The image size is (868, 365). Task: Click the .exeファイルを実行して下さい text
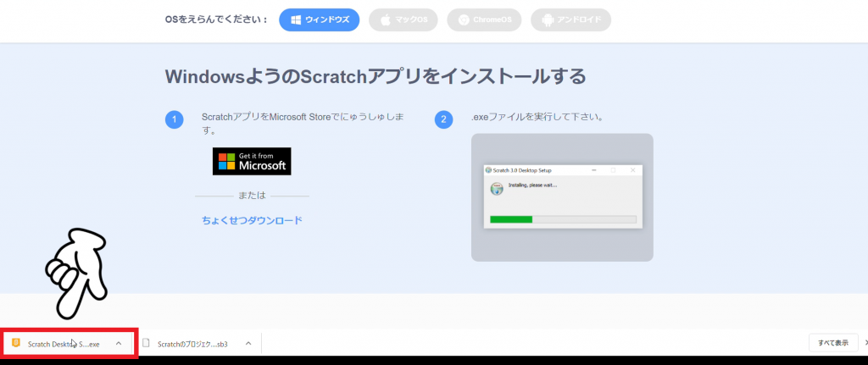(537, 117)
